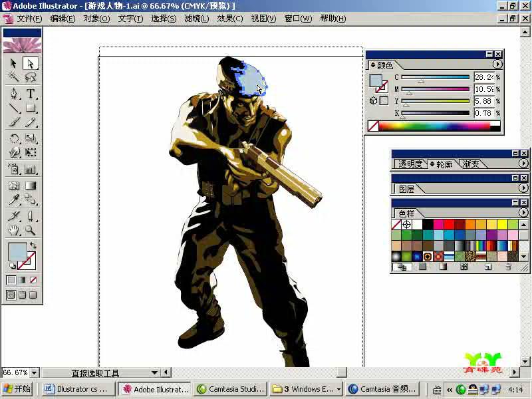Select the Column Graph tool
The height and width of the screenshot is (399, 532).
30,169
